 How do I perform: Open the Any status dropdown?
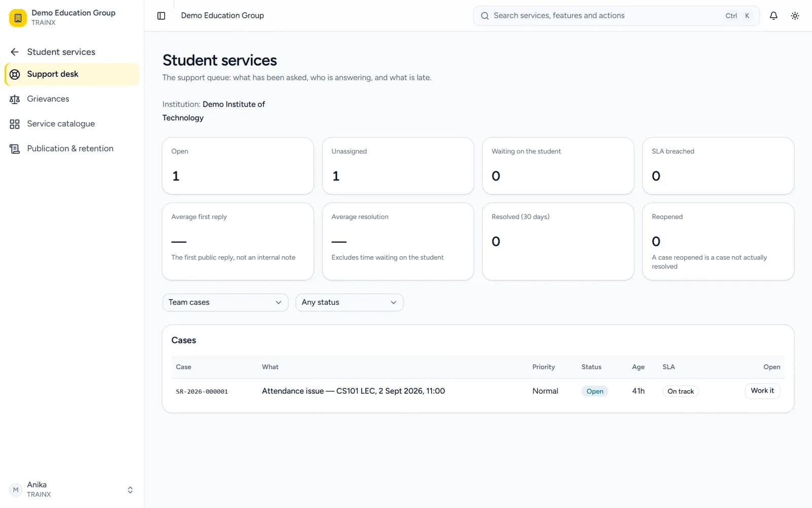pyautogui.click(x=349, y=302)
